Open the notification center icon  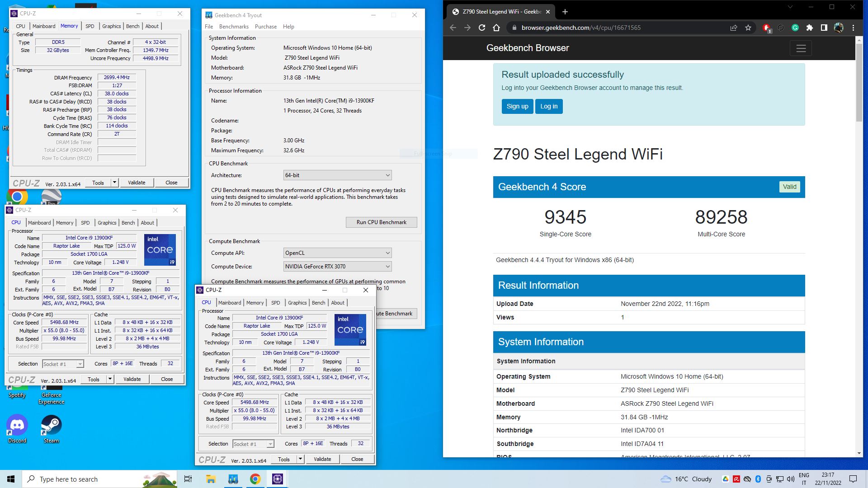tap(853, 479)
